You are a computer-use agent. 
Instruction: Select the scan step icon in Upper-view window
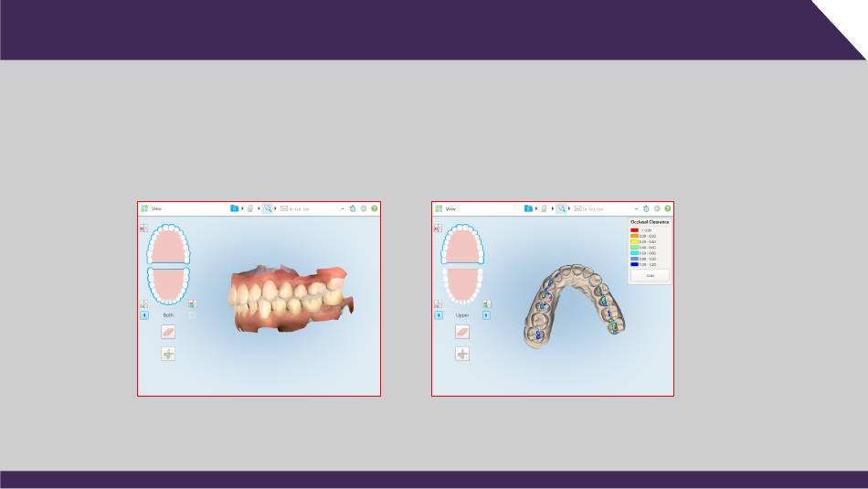(545, 208)
